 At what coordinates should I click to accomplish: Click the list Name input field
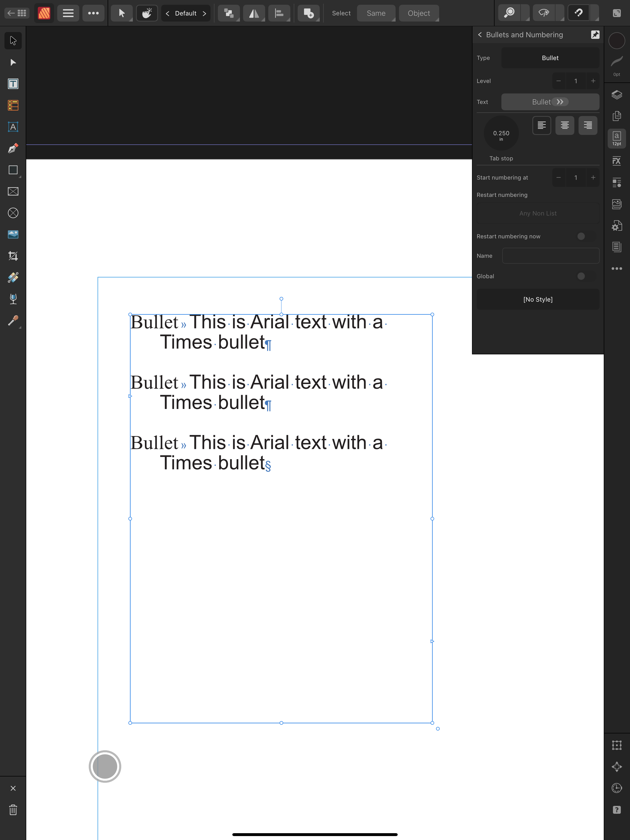tap(551, 256)
